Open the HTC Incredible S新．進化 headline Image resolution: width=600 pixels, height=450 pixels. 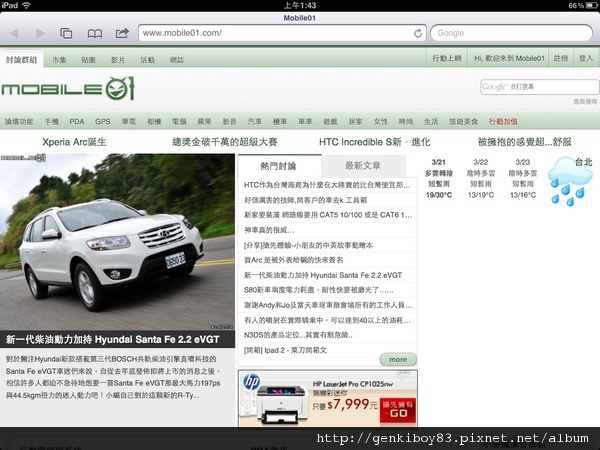tap(375, 142)
